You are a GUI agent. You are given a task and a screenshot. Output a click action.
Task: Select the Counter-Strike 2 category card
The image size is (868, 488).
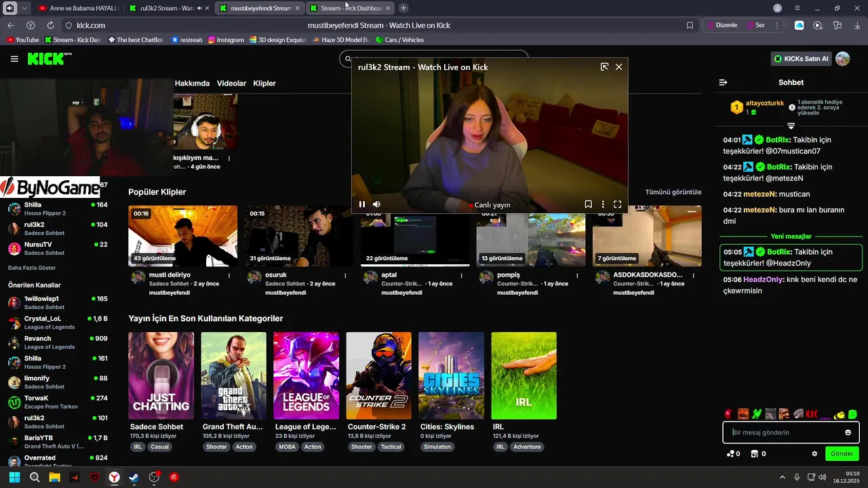378,375
